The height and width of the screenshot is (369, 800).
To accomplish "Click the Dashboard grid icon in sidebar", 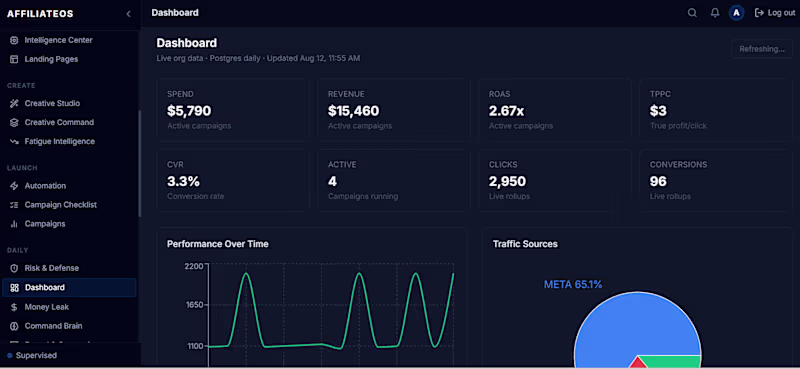I will pos(14,287).
